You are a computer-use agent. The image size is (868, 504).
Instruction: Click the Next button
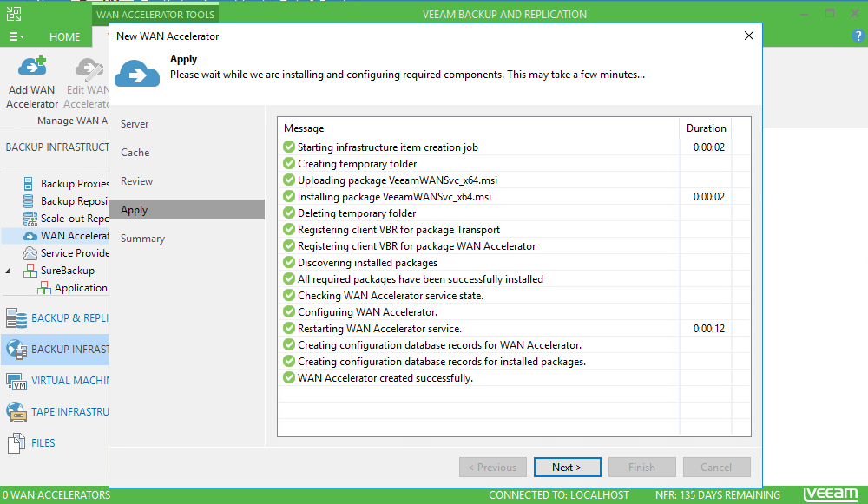[567, 468]
